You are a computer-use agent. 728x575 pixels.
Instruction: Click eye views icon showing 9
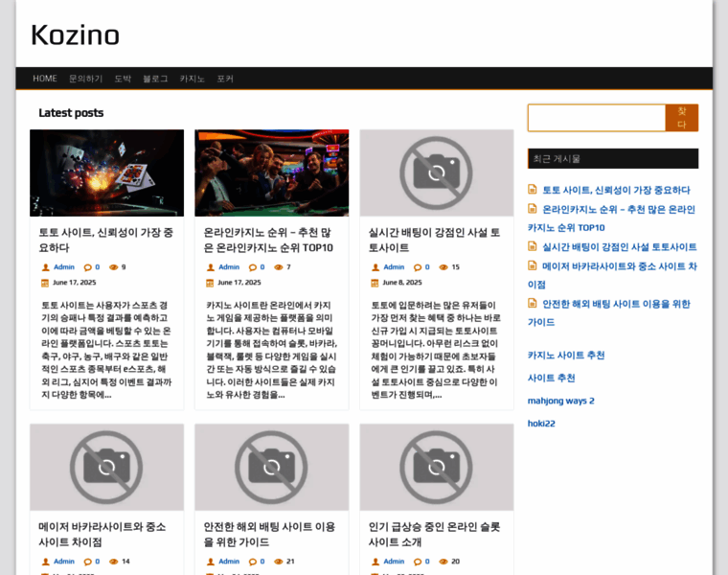tap(113, 267)
